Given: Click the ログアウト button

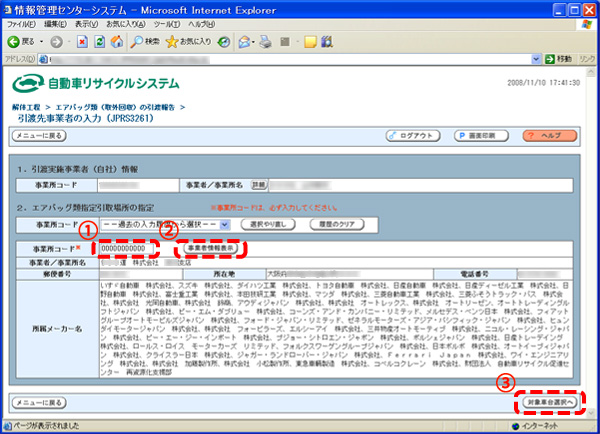Looking at the screenshot, I should [413, 136].
